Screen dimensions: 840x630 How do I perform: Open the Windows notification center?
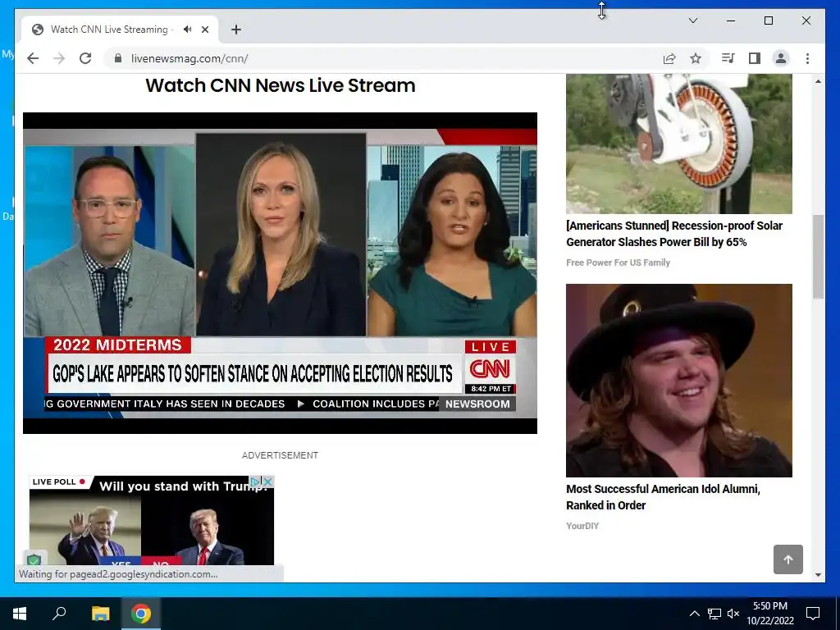(813, 614)
